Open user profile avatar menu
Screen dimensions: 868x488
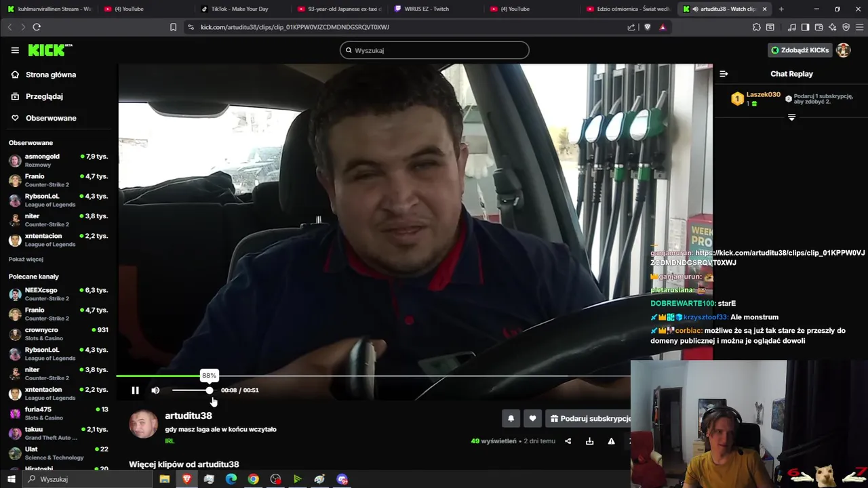point(843,50)
